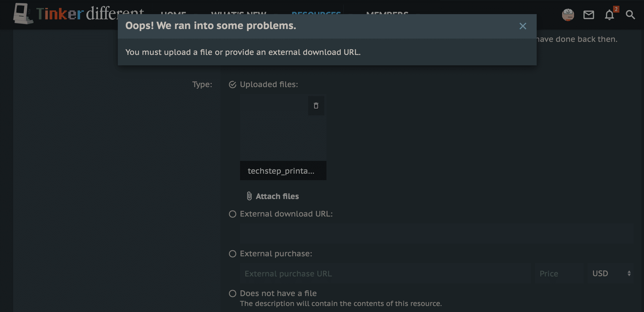Choose the External purchase radio option
This screenshot has height=312, width=644.
click(232, 254)
